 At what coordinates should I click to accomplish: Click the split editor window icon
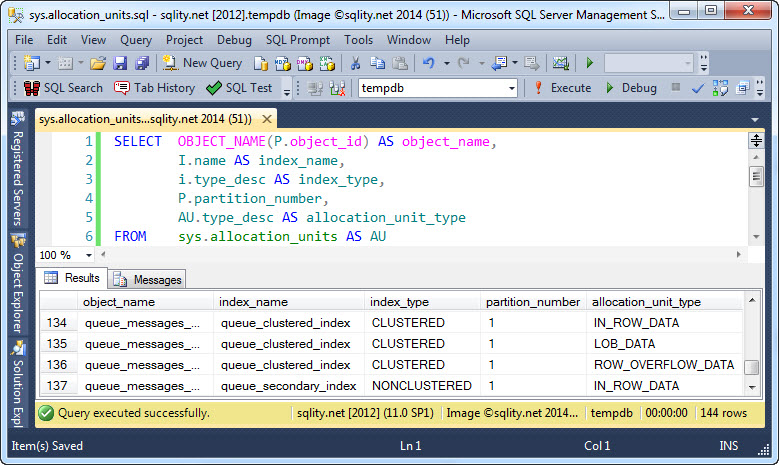(756, 141)
